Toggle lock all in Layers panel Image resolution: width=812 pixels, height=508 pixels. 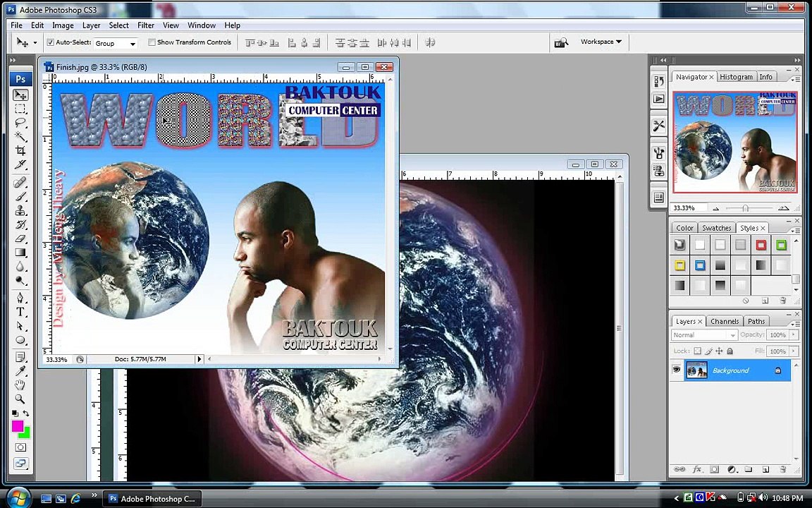click(730, 351)
